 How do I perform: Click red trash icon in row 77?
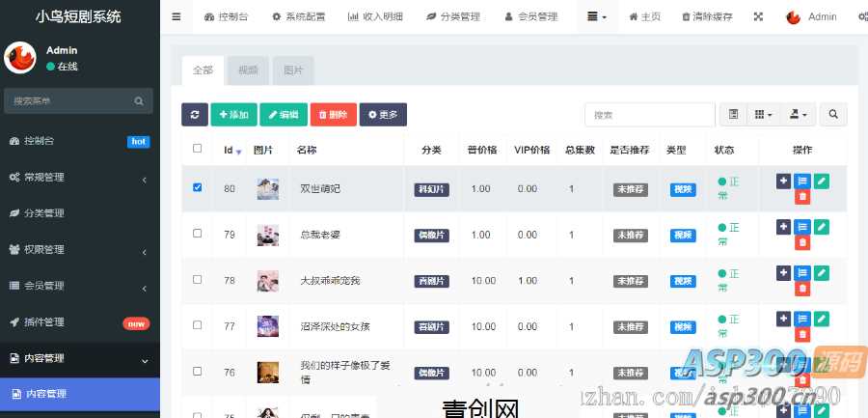pyautogui.click(x=802, y=335)
